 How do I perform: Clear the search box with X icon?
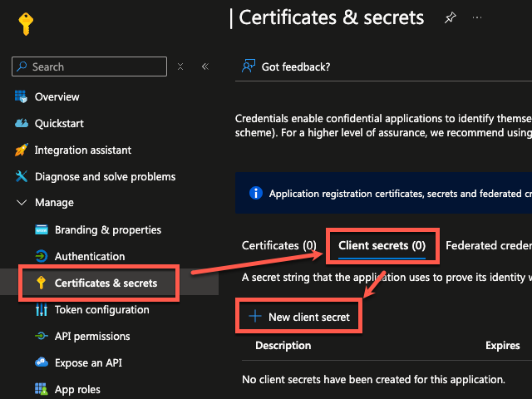coord(181,66)
